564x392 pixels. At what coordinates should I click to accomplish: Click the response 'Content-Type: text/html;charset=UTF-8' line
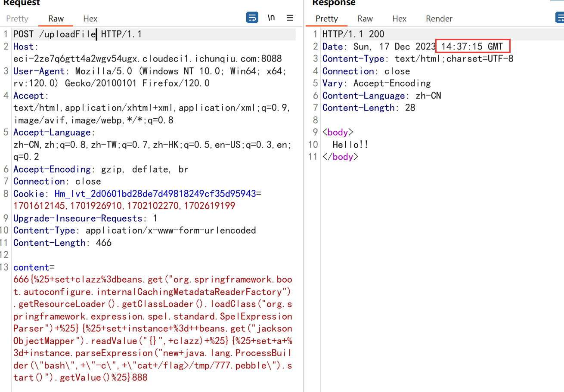pyautogui.click(x=418, y=59)
